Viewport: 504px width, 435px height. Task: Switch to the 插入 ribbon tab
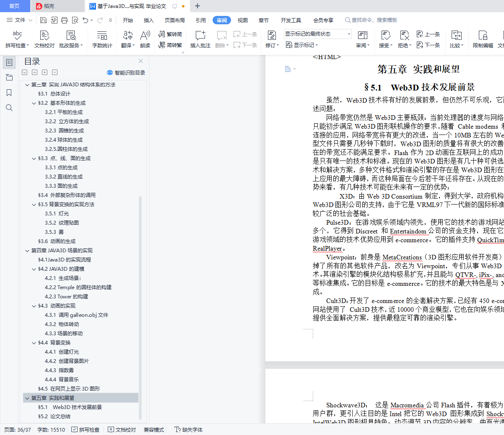click(x=149, y=20)
